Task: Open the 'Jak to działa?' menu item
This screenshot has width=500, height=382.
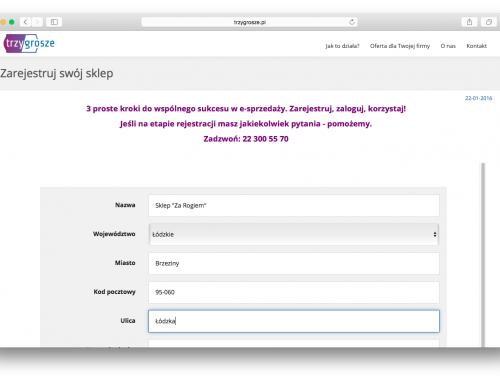Action: (342, 46)
